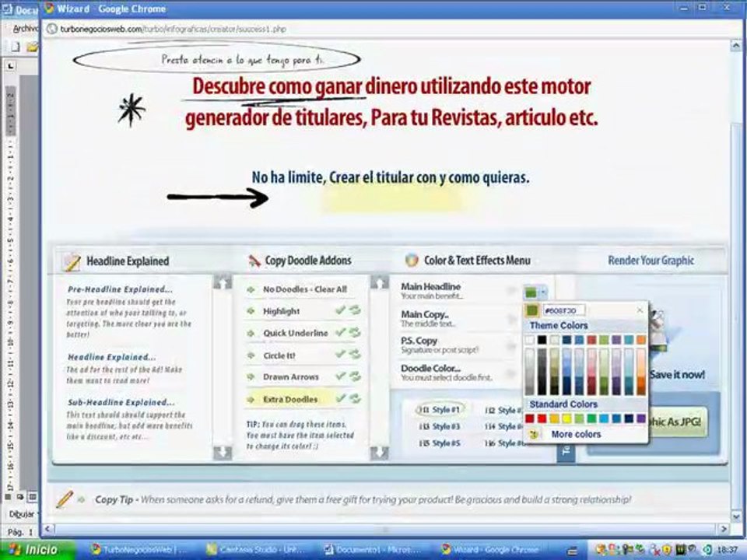Click the refresh arrows beside Drawn Arrows
747x560 pixels.
click(x=355, y=376)
